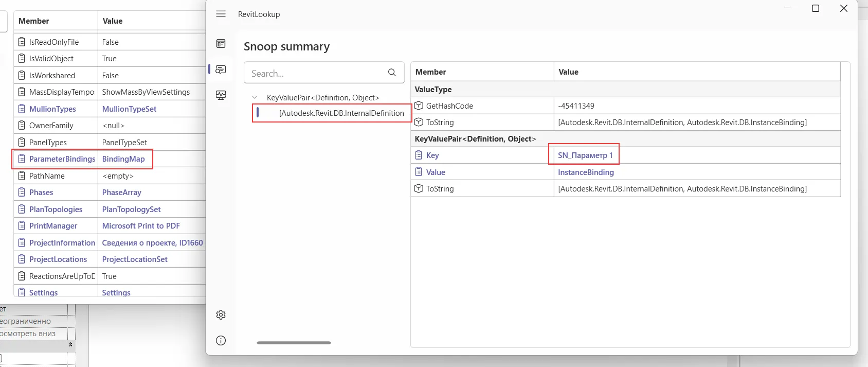
Task: Select the ShowMassByViewSettings value cell
Action: pos(146,92)
